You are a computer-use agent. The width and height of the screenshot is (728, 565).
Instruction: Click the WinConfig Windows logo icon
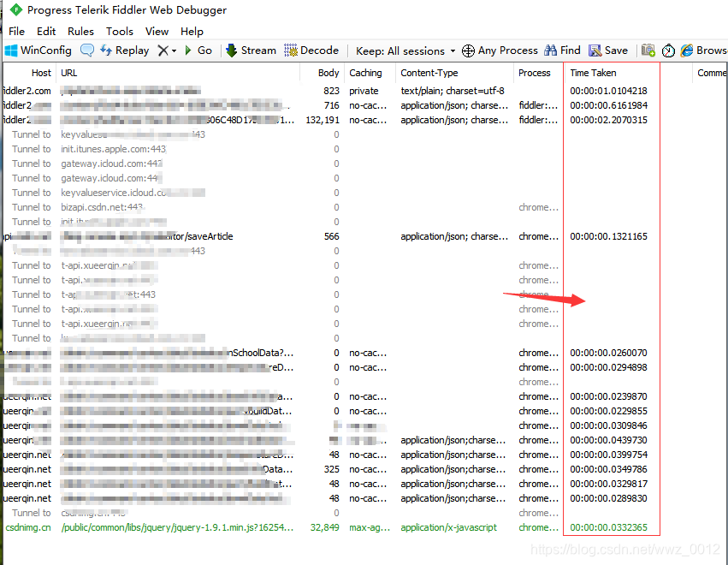(10, 51)
